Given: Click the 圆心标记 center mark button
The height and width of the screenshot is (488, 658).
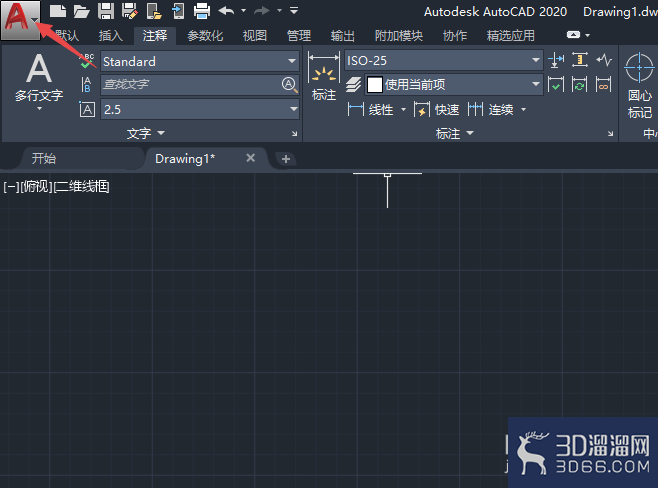Looking at the screenshot, I should pyautogui.click(x=639, y=86).
